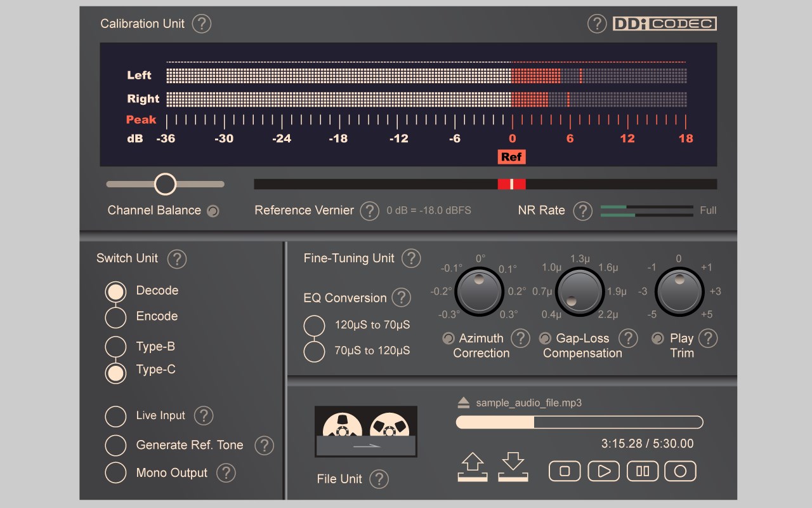Click the NR Rate level bars

(x=646, y=211)
